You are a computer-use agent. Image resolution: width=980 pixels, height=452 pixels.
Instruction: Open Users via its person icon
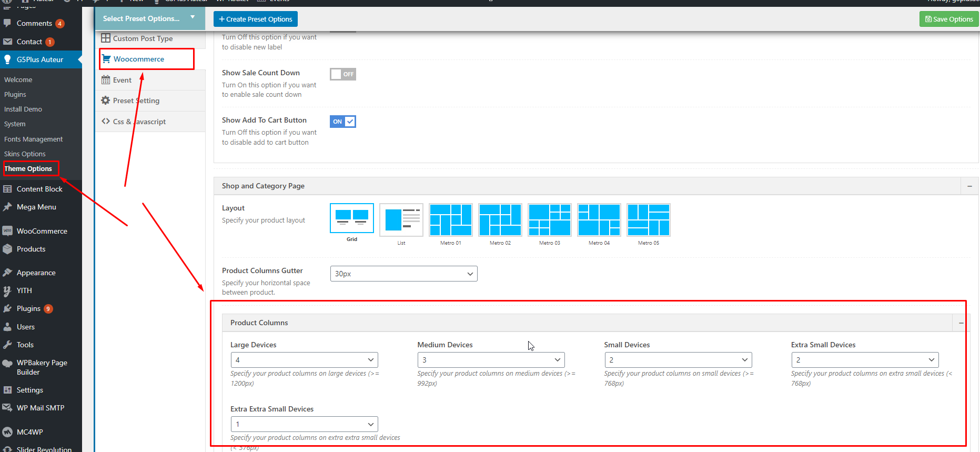click(7, 327)
